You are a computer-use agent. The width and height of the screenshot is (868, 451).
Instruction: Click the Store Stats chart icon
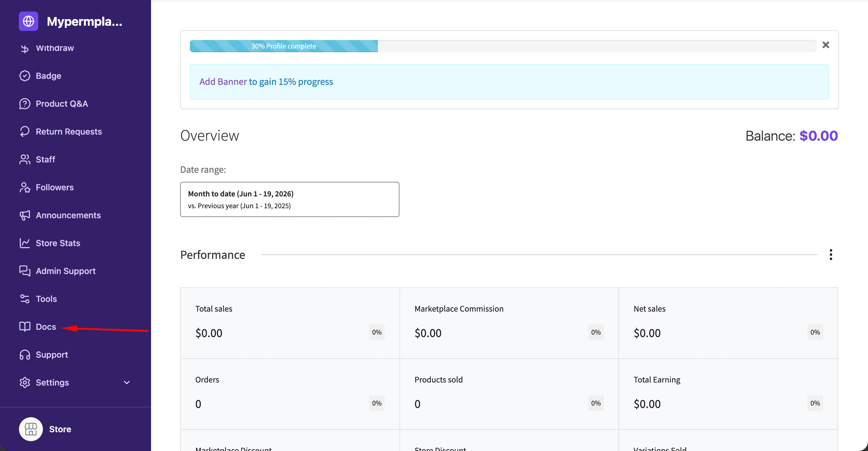click(25, 243)
